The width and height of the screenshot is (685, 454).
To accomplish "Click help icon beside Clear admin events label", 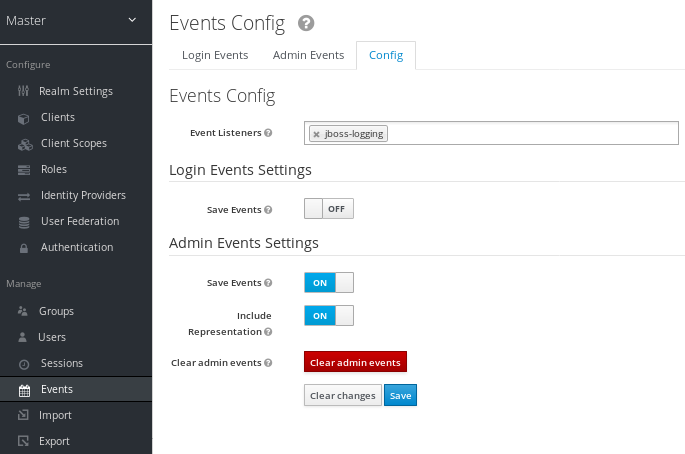I will [x=268, y=363].
